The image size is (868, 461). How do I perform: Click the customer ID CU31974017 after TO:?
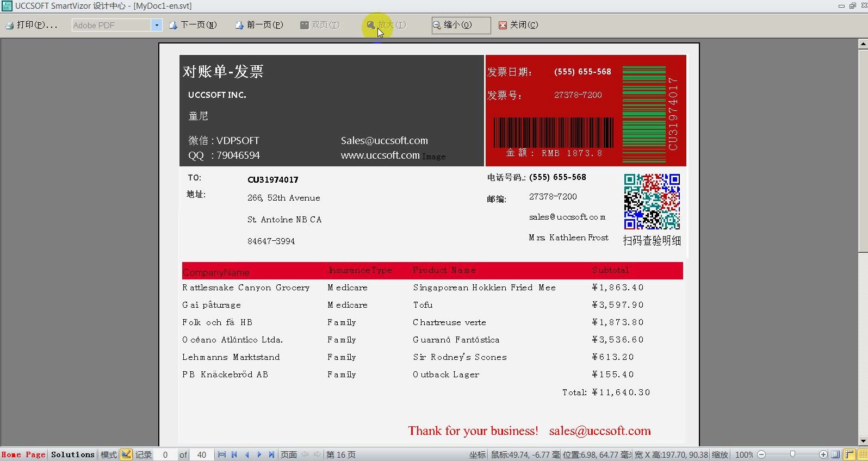click(x=272, y=179)
